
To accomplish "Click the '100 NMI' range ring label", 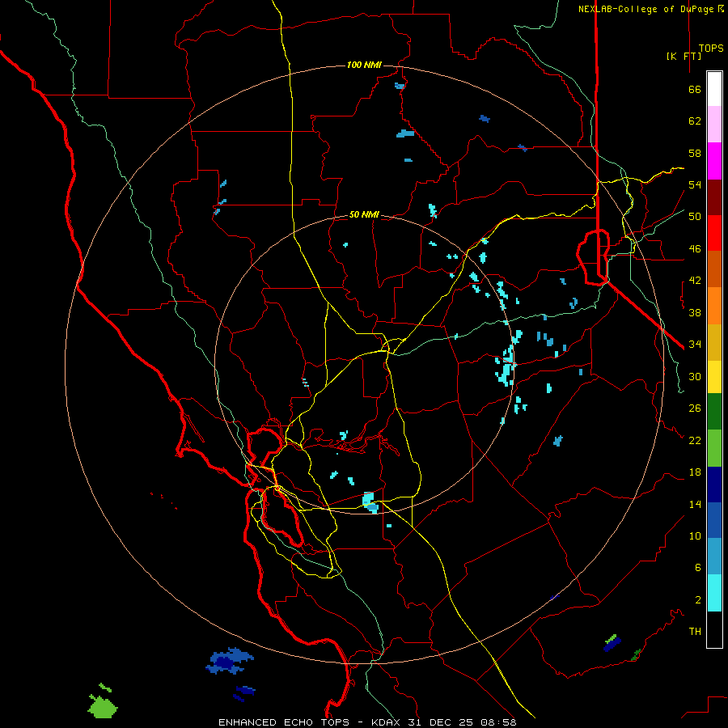I will coord(364,65).
